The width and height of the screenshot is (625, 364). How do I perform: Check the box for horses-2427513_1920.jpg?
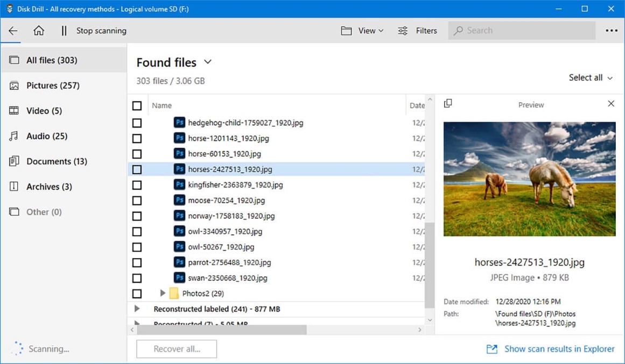pyautogui.click(x=137, y=169)
